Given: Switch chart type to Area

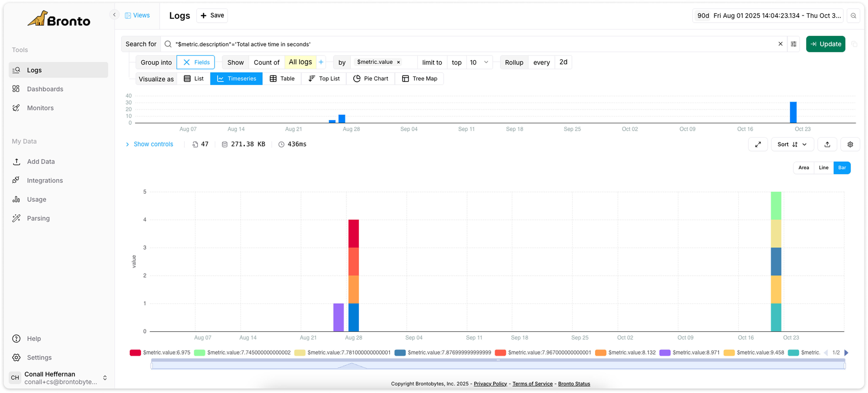Looking at the screenshot, I should (804, 168).
